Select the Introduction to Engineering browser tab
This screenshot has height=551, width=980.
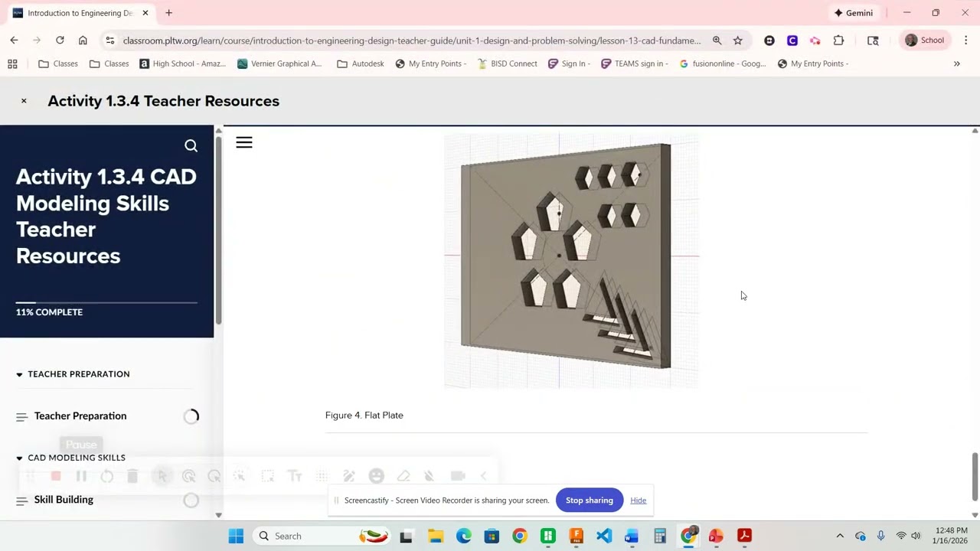point(80,13)
